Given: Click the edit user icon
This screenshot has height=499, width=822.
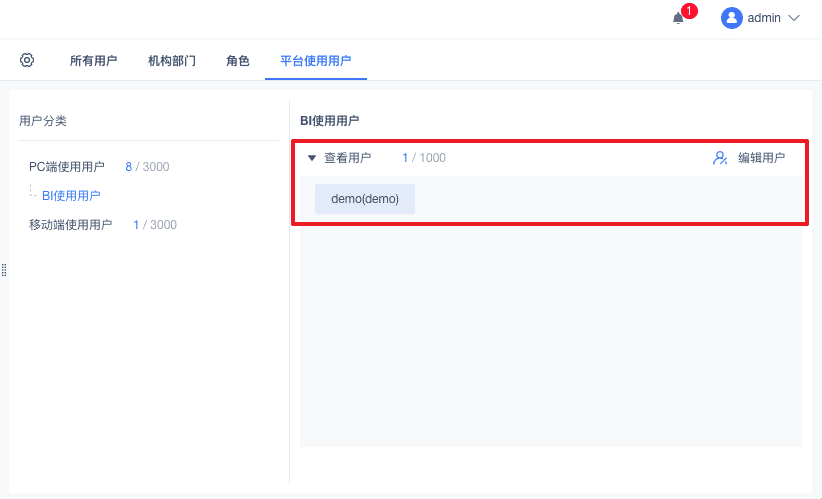Looking at the screenshot, I should point(720,158).
